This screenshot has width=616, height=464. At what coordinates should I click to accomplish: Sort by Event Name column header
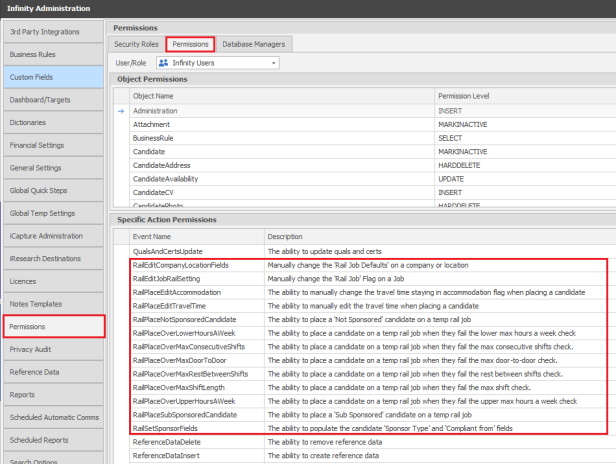[x=197, y=237]
